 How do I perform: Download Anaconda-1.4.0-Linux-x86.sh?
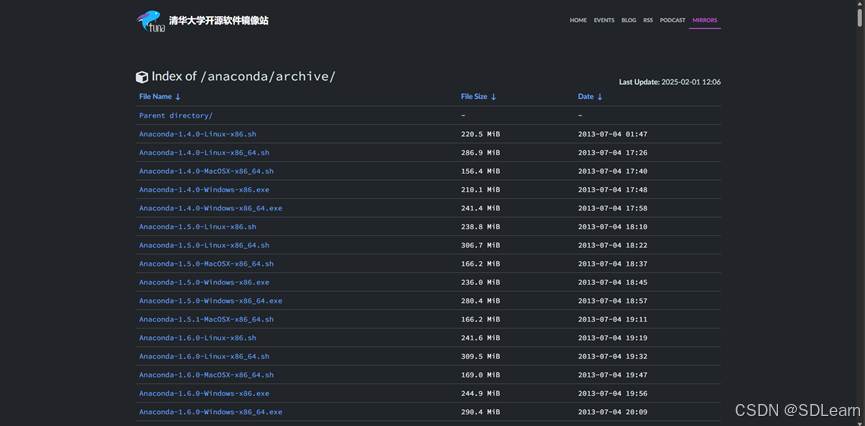(x=197, y=134)
